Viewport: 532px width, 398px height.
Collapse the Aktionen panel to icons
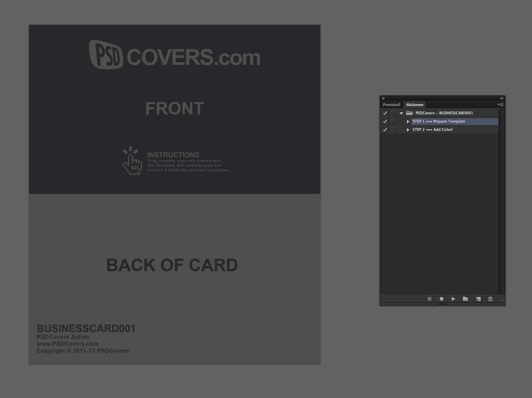tap(501, 99)
